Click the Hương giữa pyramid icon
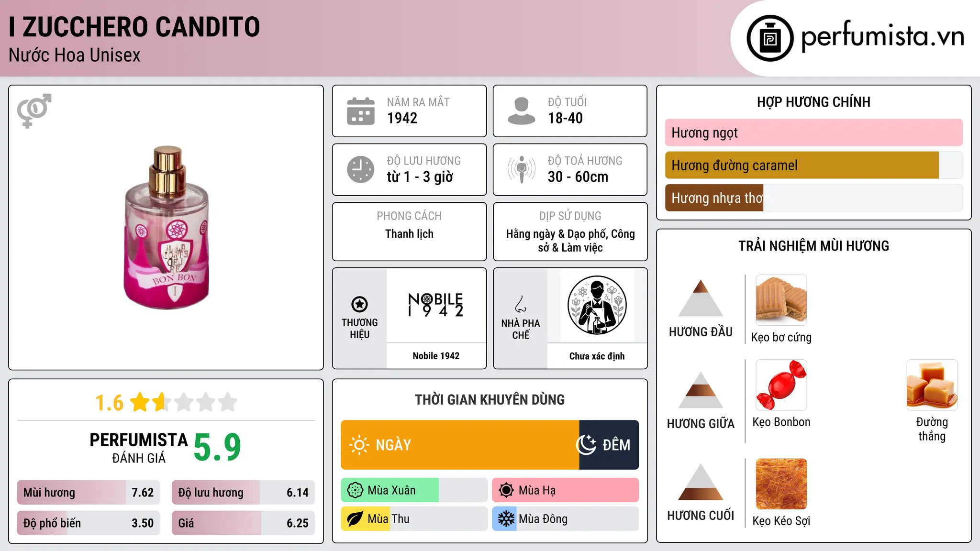The width and height of the screenshot is (980, 551). pos(701,390)
